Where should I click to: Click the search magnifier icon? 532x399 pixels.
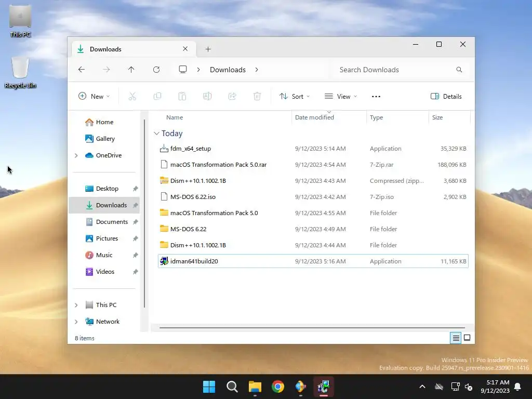[x=459, y=70]
